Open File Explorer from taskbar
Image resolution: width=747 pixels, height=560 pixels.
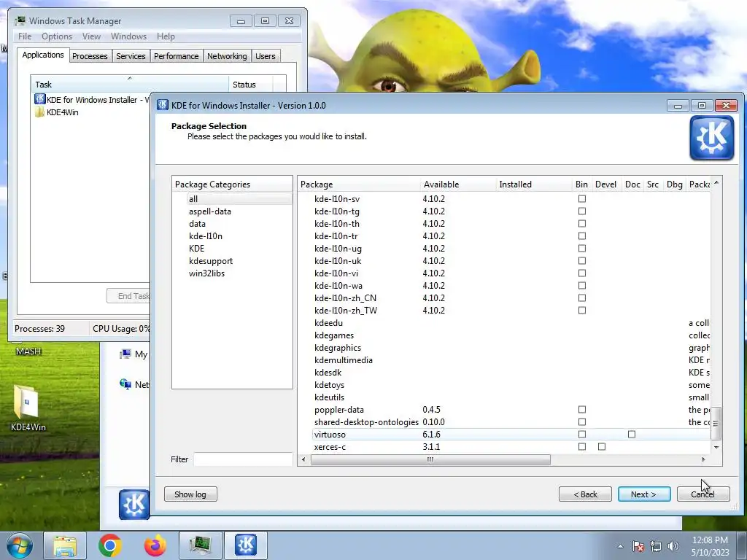(65, 545)
